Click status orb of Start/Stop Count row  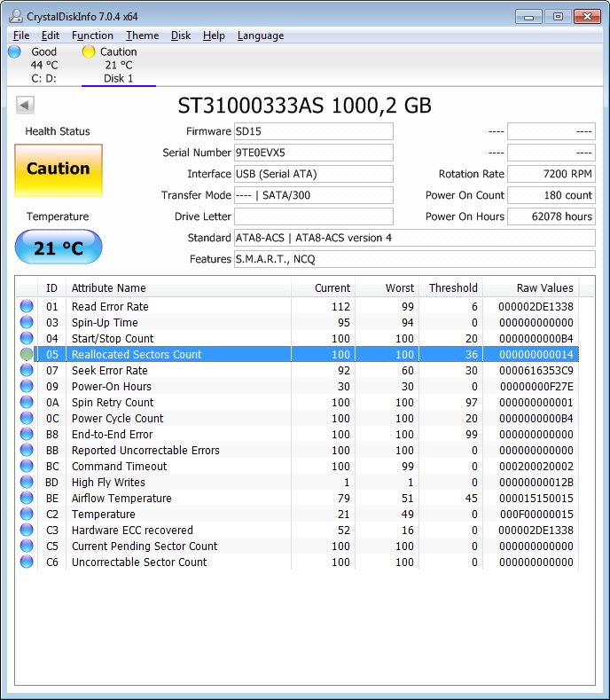coord(27,338)
